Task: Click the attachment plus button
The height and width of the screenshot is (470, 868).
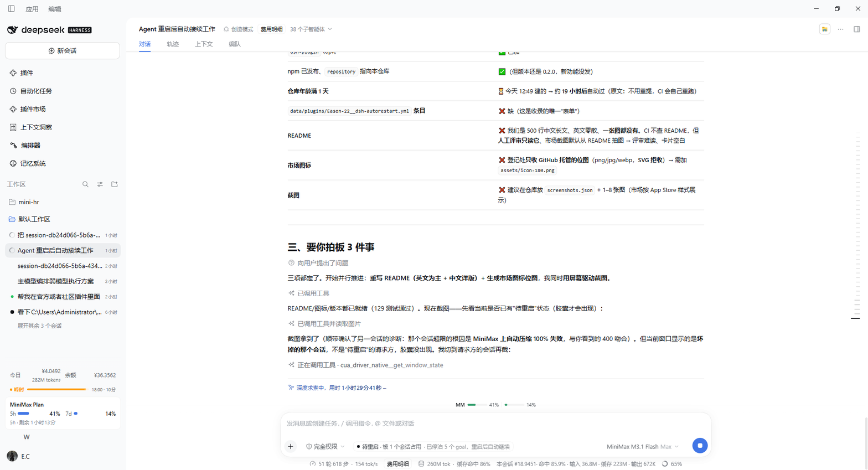Action: 291,446
